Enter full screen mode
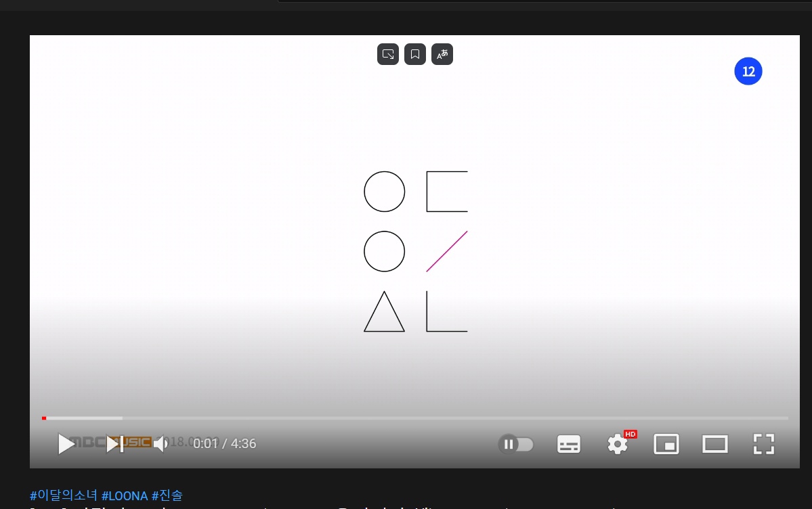Screen dimensions: 812x509 (764, 444)
